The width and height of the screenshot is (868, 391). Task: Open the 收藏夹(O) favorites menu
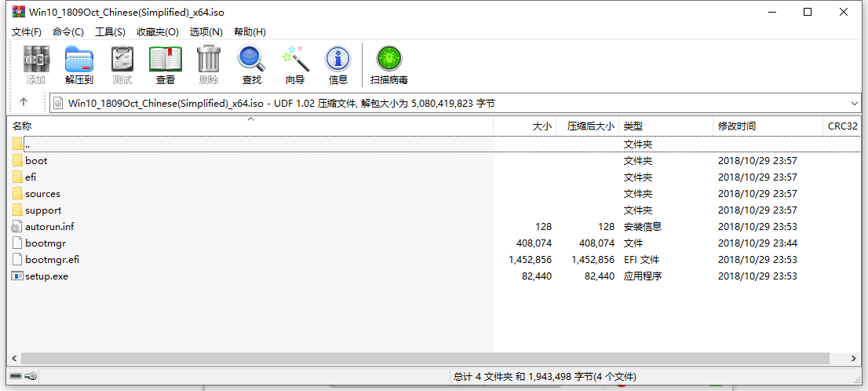157,32
